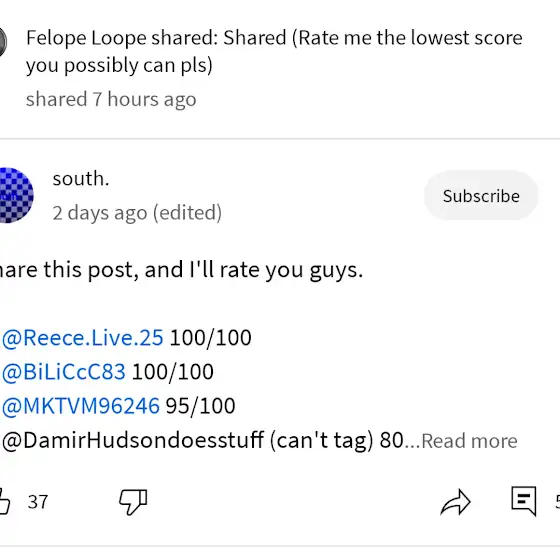This screenshot has height=560, width=560.
Task: Open south.'s checkered blue avatar
Action: (16, 195)
